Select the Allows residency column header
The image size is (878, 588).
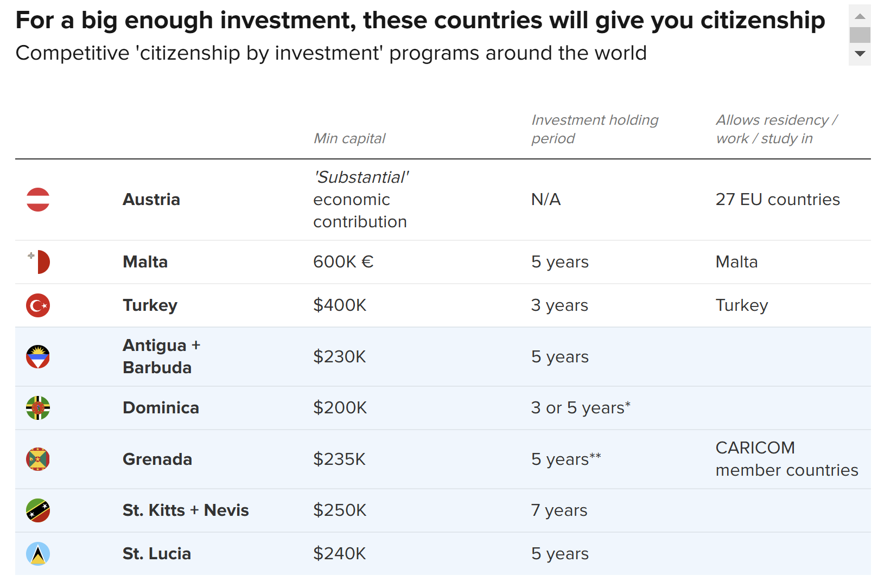tap(777, 129)
